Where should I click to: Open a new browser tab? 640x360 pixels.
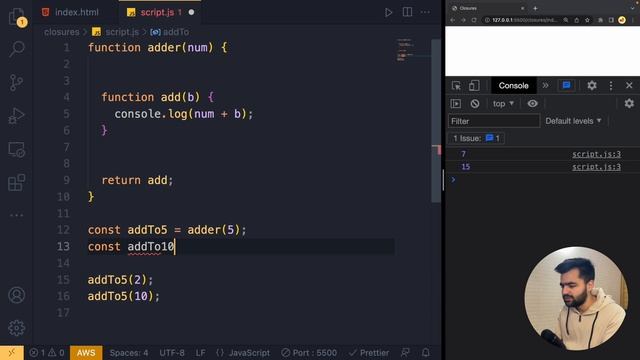click(535, 8)
